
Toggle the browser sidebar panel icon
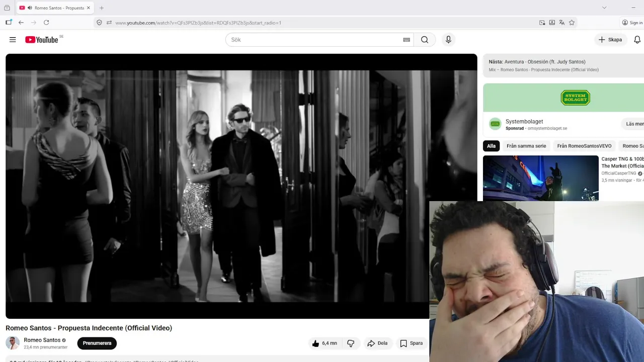9,23
